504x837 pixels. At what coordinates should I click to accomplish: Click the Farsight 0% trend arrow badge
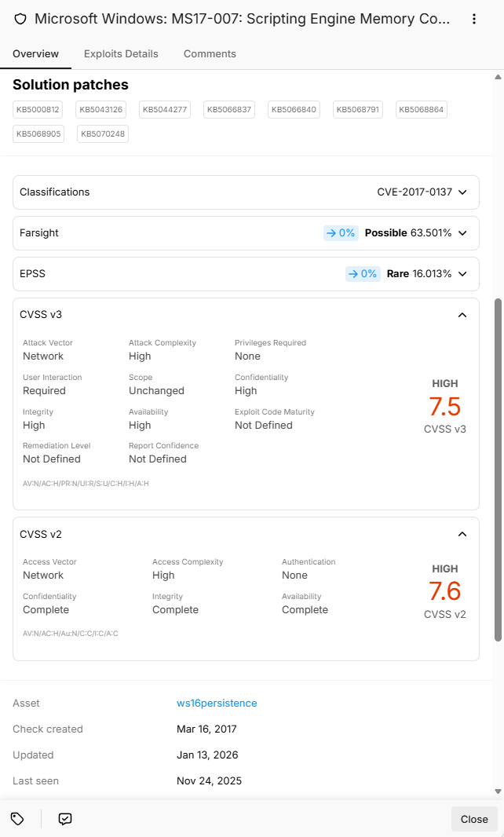[x=341, y=232]
